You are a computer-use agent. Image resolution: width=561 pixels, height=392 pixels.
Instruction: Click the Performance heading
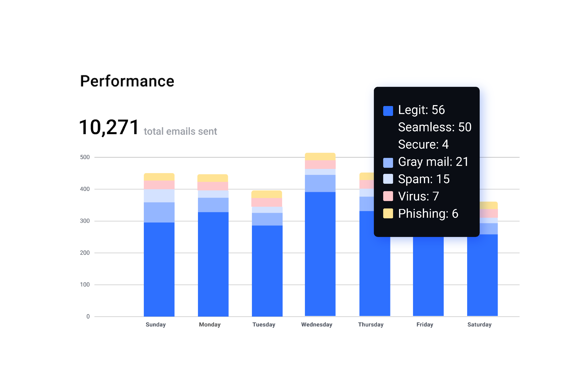(127, 81)
